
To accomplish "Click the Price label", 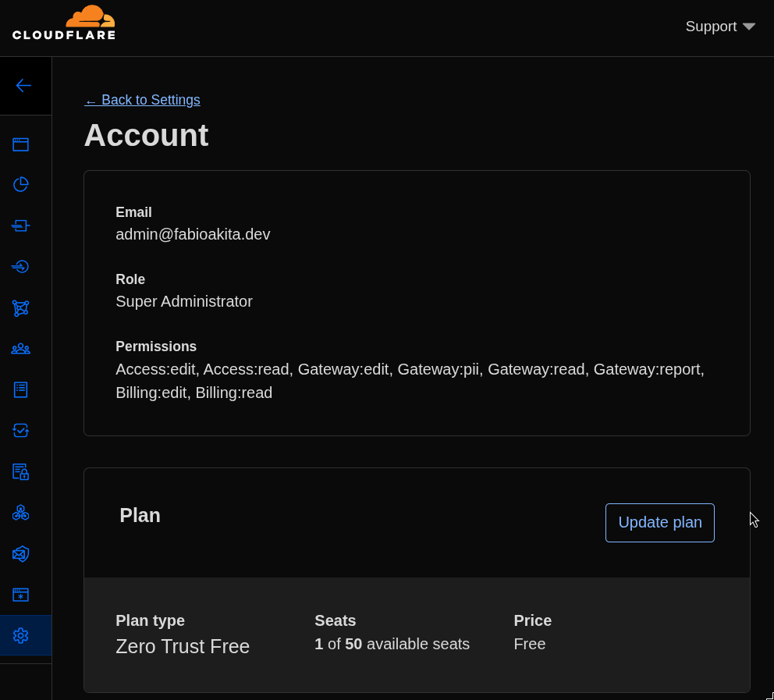I will click(533, 620).
